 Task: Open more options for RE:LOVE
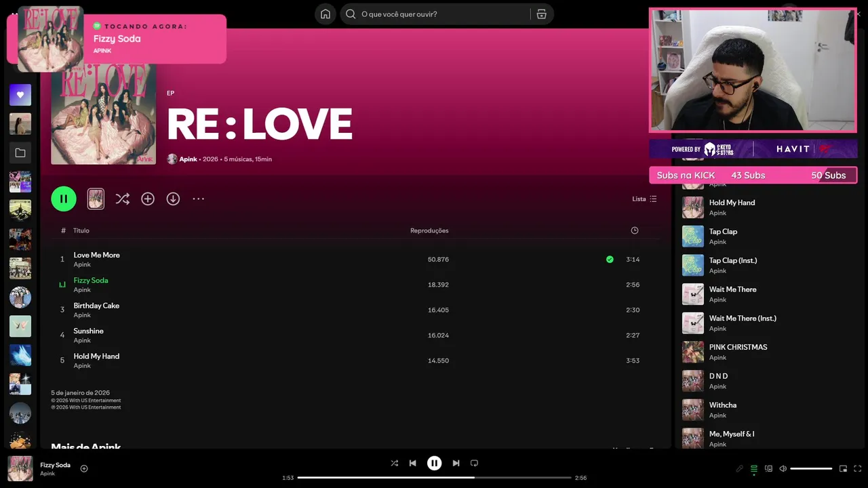198,199
